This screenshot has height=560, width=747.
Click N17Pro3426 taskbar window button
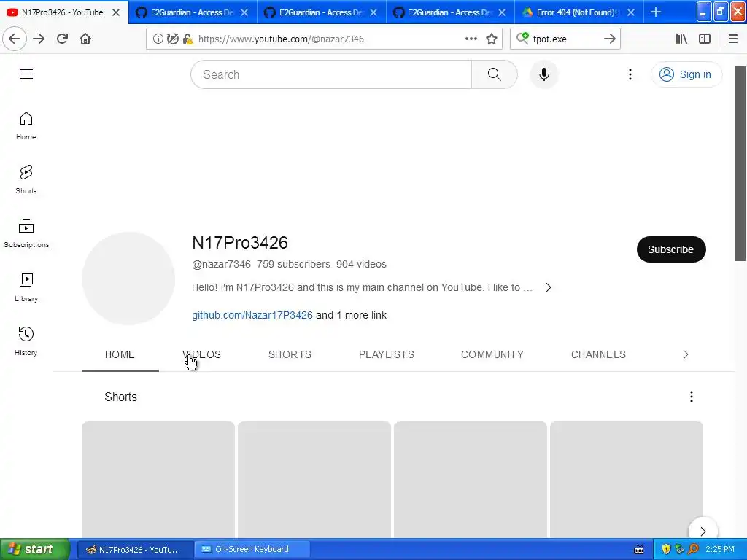click(135, 549)
